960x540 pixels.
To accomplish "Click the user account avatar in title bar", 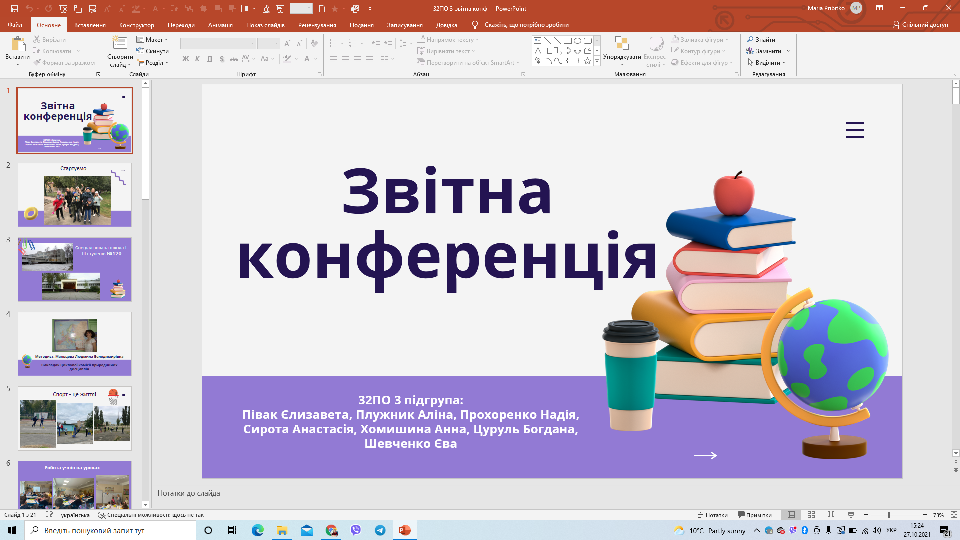I will [x=856, y=8].
